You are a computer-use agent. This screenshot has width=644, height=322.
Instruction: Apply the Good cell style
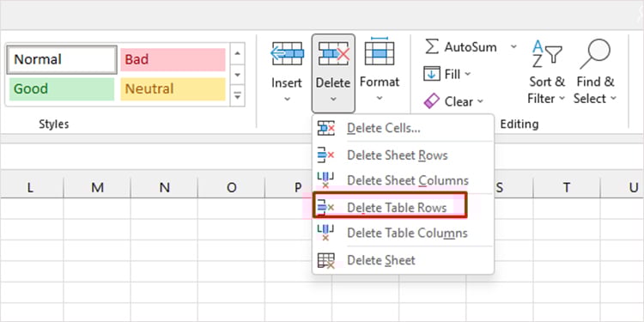62,88
